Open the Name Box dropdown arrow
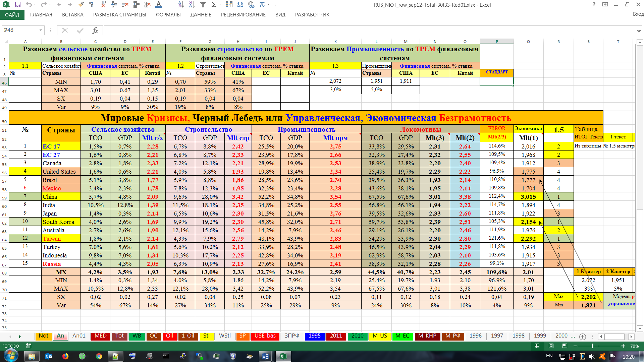Image resolution: width=644 pixels, height=362 pixels. [x=41, y=31]
